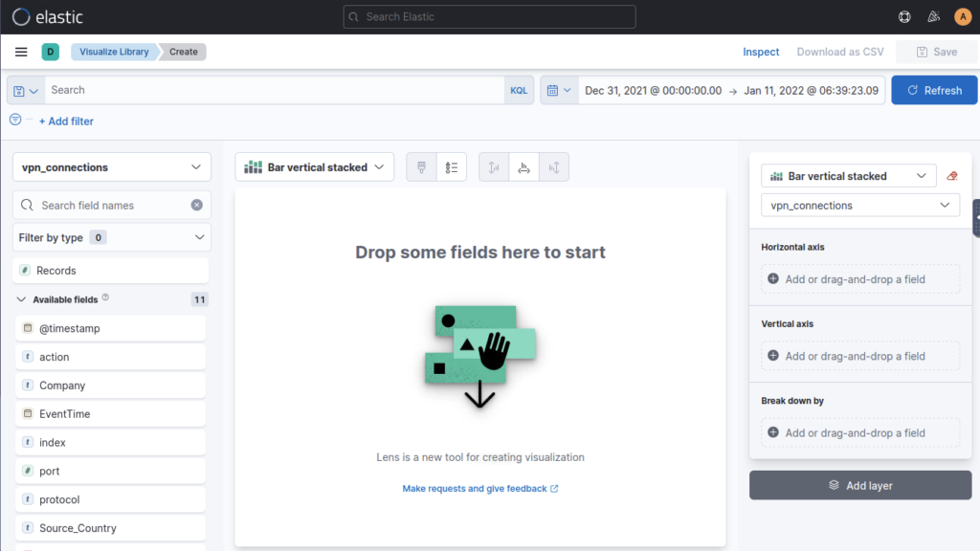Click the side panel collapse handle
980x551 pixels.
(976, 217)
